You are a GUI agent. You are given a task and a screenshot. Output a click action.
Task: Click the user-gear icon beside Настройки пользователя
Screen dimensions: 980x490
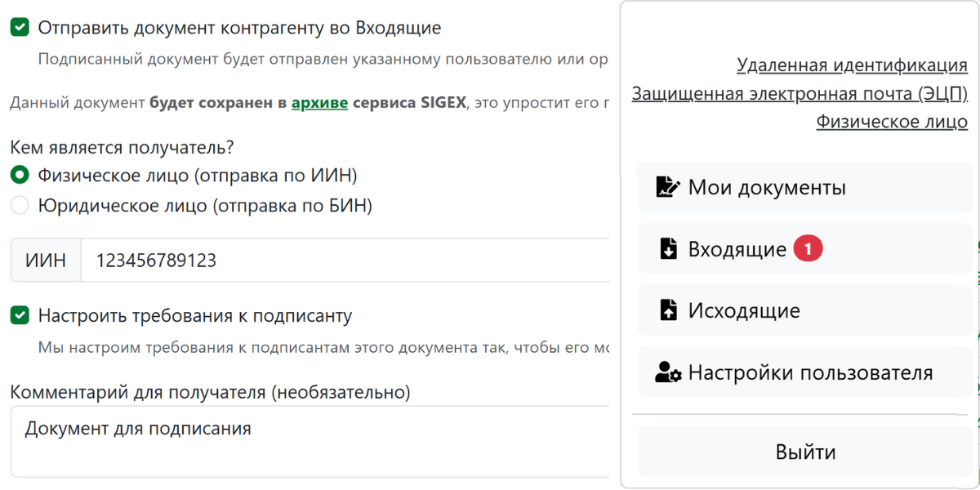[x=668, y=373]
